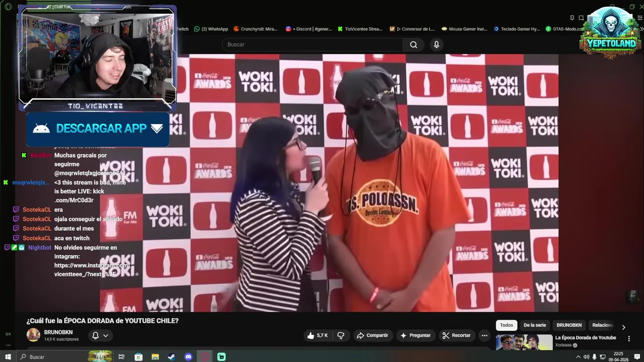
Task: Select the BRUNOBKN filter chip
Action: 569,325
